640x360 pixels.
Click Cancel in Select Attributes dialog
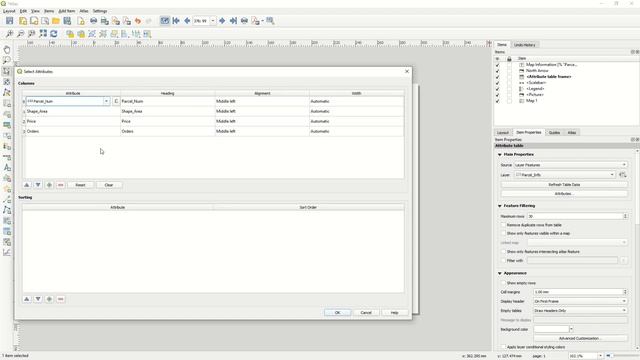coord(366,313)
